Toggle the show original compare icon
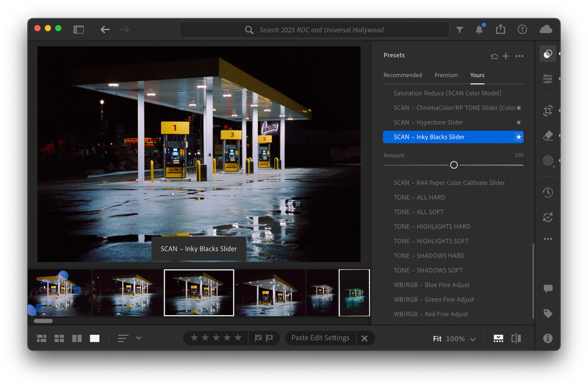The height and width of the screenshot is (385, 588). (516, 338)
